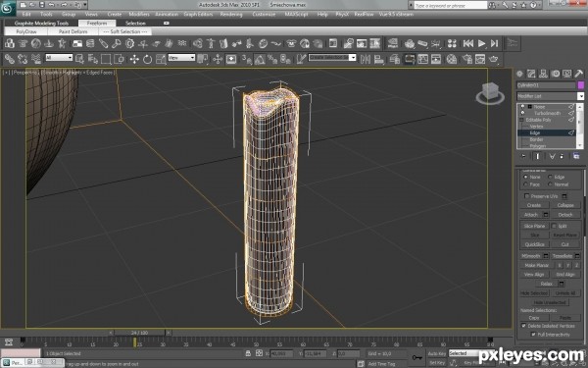Open the Hierarchy command panel tab

(x=543, y=74)
